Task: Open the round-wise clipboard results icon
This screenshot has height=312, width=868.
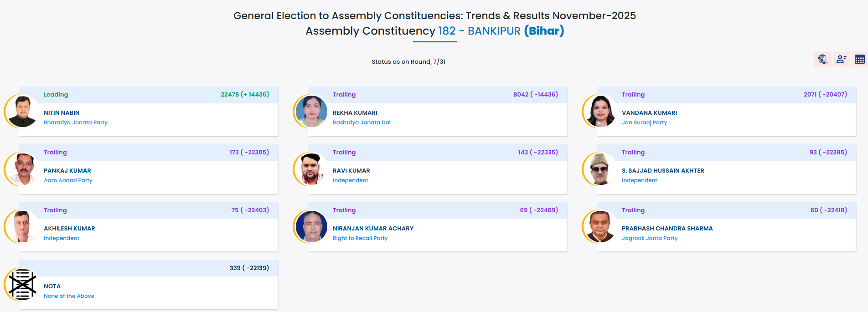Action: (822, 59)
